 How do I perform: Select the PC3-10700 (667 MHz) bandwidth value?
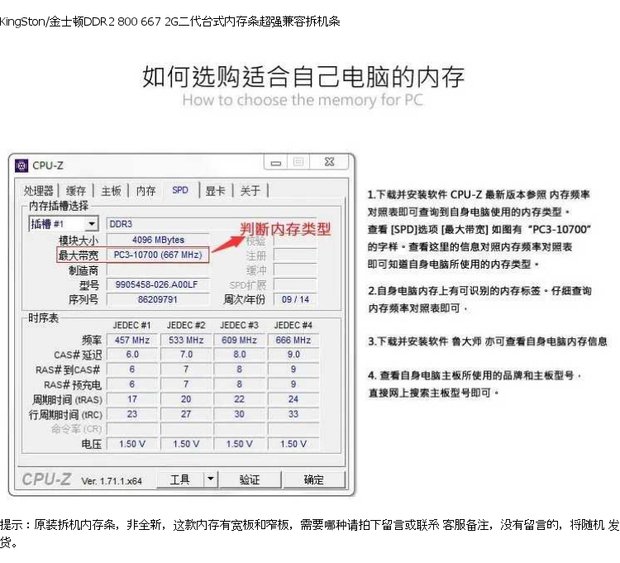(x=158, y=255)
